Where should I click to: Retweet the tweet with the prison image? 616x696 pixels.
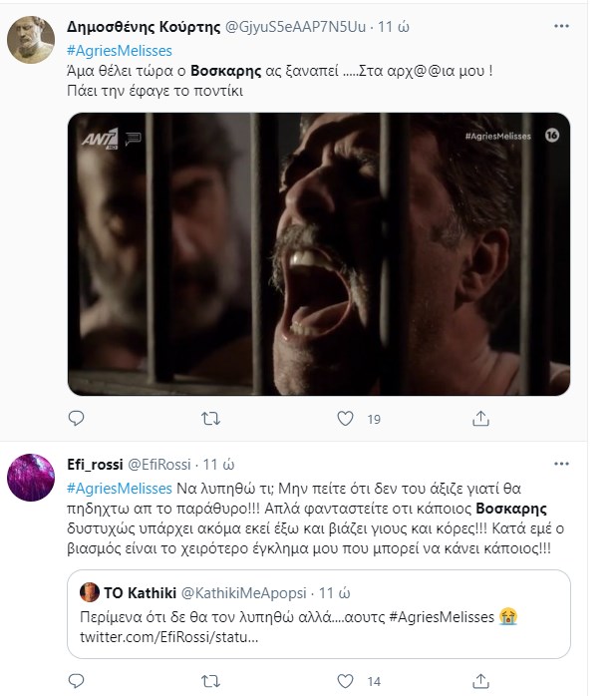210,419
